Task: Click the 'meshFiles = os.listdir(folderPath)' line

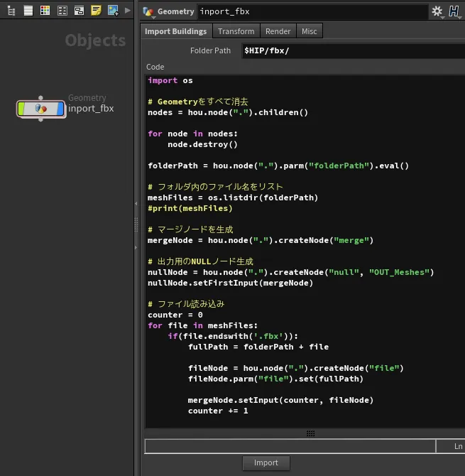Action: (233, 198)
